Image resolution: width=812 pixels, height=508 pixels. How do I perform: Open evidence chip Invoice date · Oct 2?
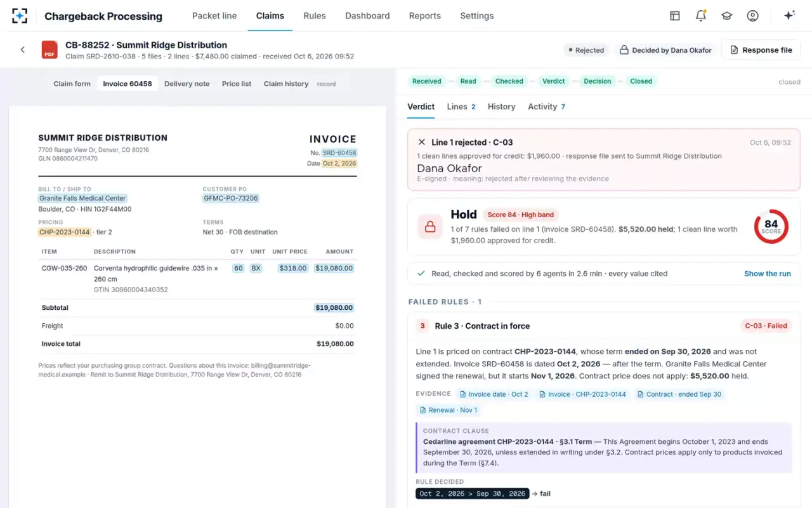493,394
